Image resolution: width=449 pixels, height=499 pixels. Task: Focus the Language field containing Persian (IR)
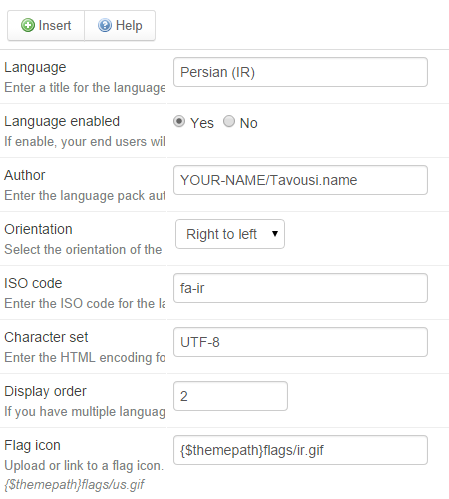(300, 72)
